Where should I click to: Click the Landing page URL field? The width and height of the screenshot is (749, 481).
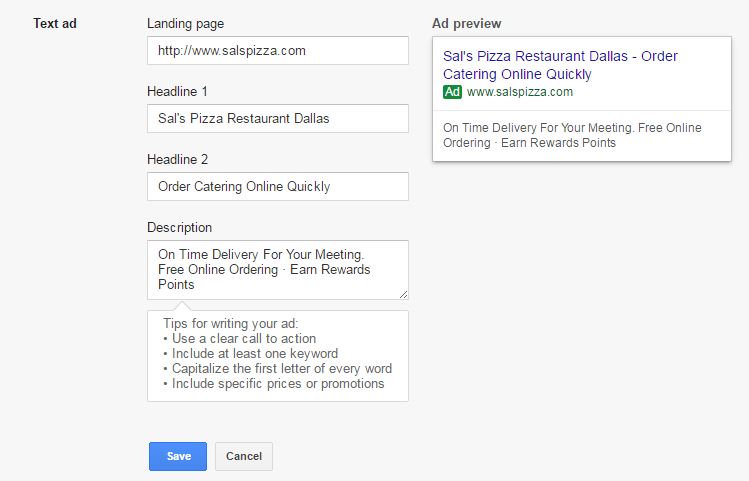tap(278, 51)
